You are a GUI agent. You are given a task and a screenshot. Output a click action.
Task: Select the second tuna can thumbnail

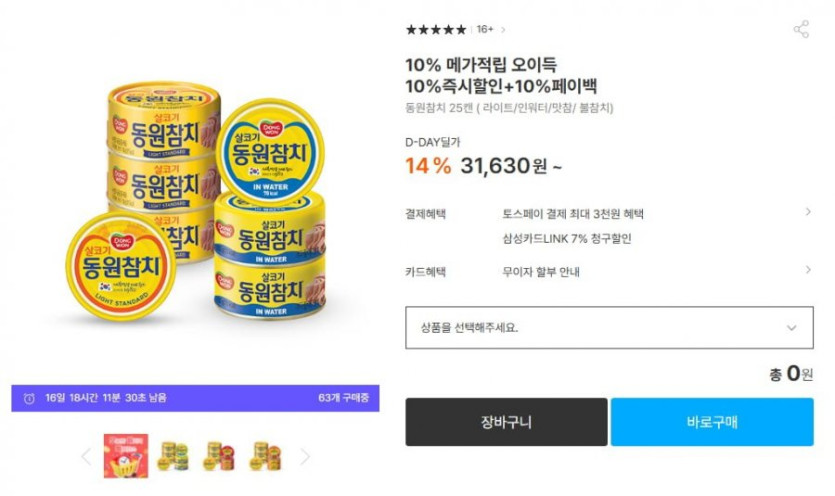click(x=173, y=456)
